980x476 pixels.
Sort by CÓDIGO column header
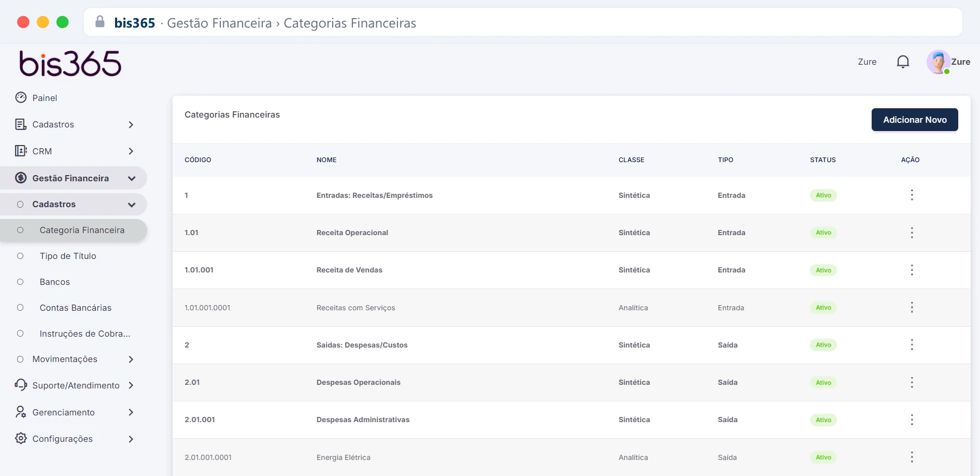[198, 160]
